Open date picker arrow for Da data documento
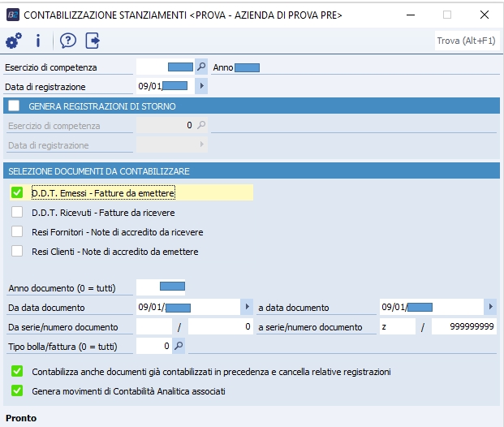Viewport: 504px width, 427px height. 247,307
